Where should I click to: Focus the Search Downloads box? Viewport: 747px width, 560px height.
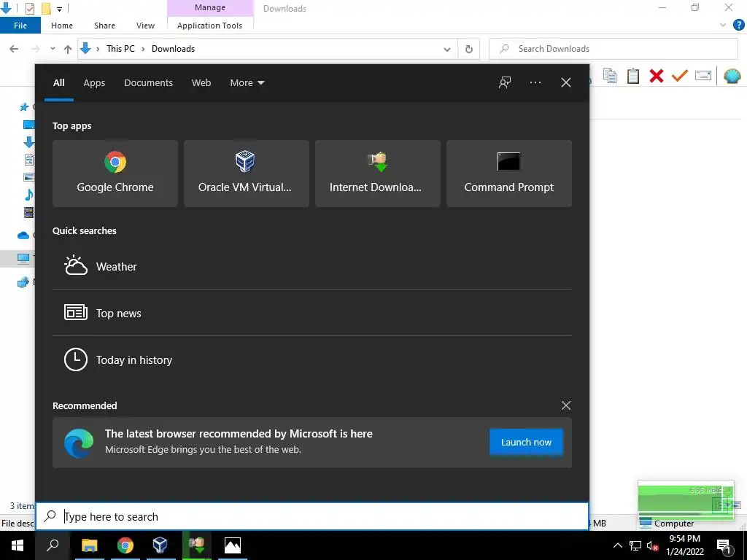614,49
